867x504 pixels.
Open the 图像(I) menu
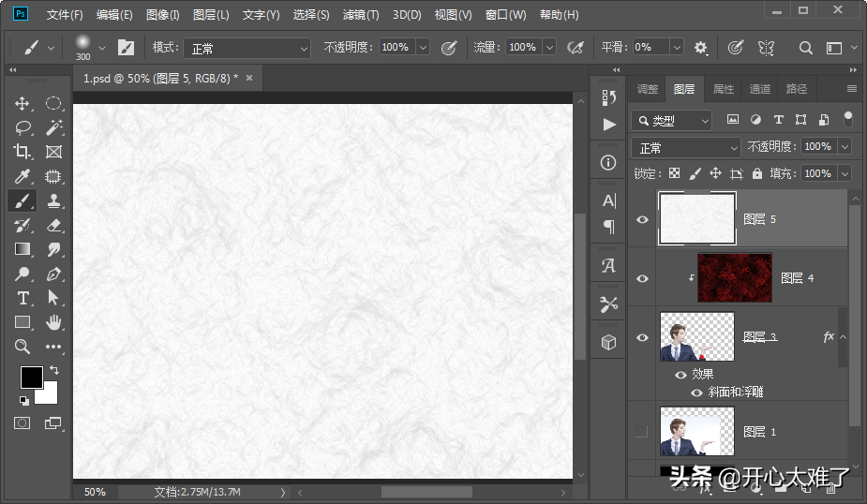(163, 15)
